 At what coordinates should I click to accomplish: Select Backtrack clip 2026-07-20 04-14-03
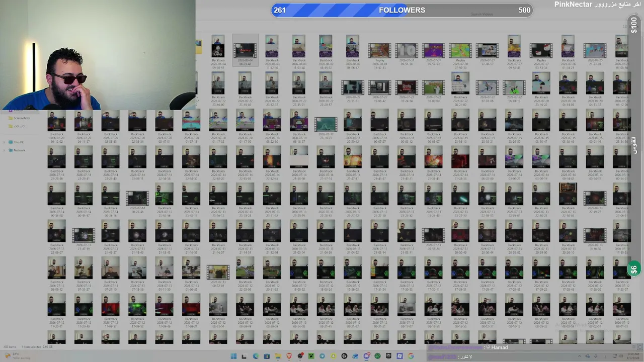point(568,89)
